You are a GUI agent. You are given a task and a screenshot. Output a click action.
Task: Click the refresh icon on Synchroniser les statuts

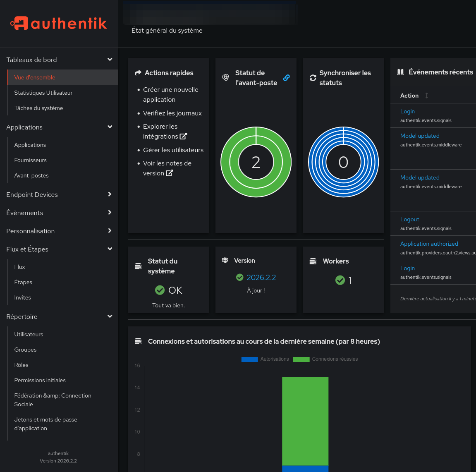(x=313, y=78)
